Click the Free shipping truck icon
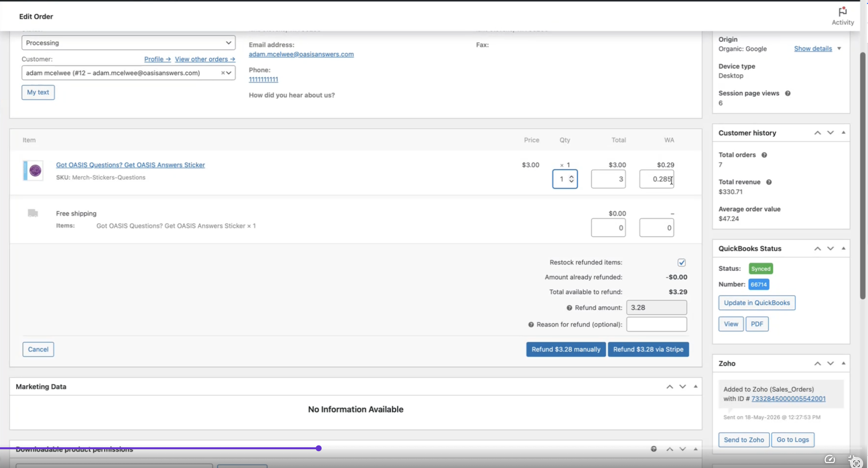868x468 pixels. pyautogui.click(x=33, y=213)
